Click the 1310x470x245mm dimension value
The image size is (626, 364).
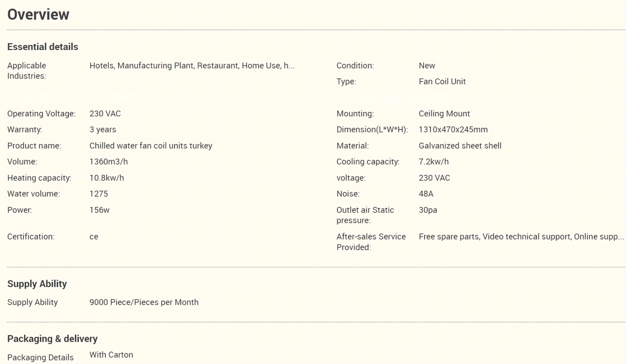[x=453, y=129]
